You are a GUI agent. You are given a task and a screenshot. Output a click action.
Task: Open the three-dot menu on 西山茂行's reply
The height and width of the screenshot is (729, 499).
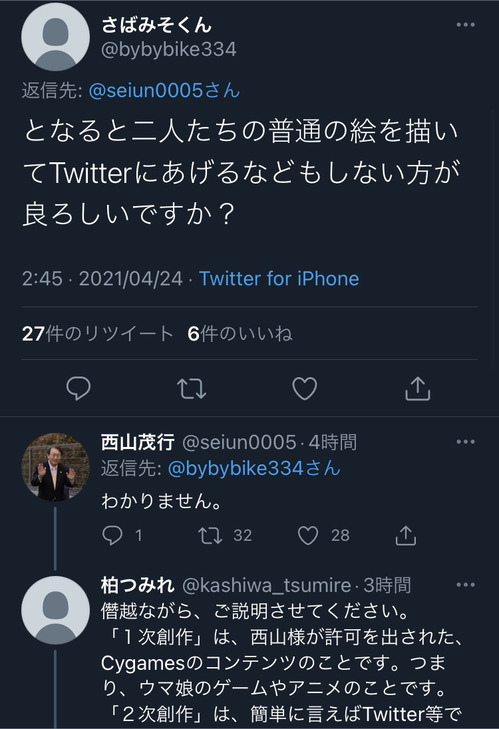click(466, 442)
